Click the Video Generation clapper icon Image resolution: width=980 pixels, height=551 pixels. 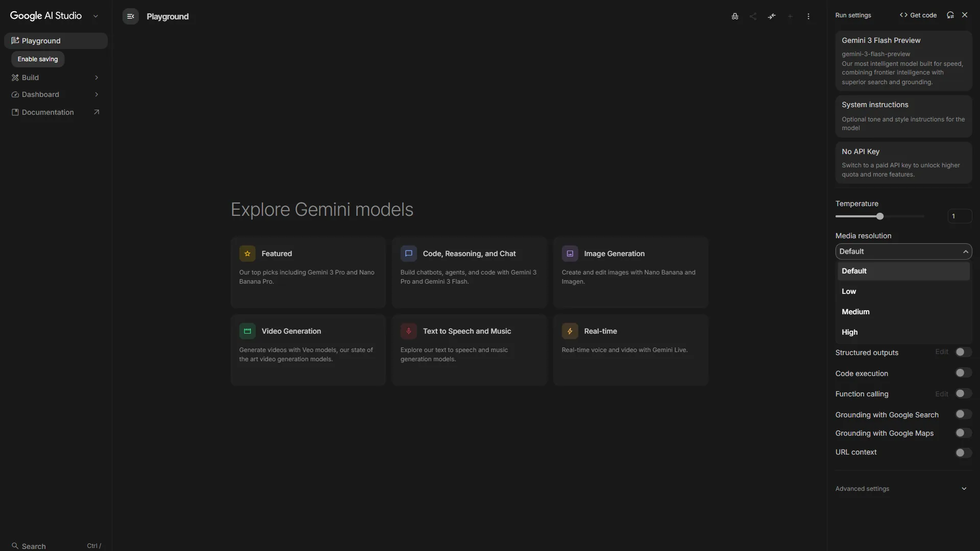coord(248,331)
